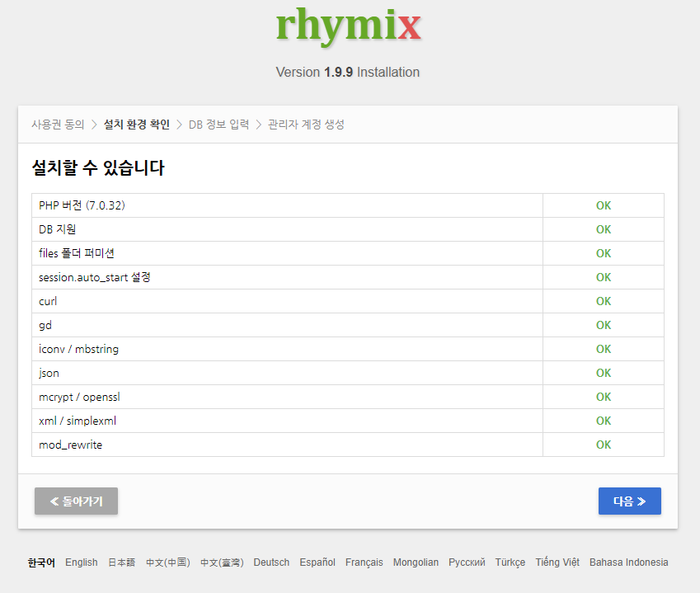Click the rhymix logo
This screenshot has height=593, width=700.
[348, 26]
